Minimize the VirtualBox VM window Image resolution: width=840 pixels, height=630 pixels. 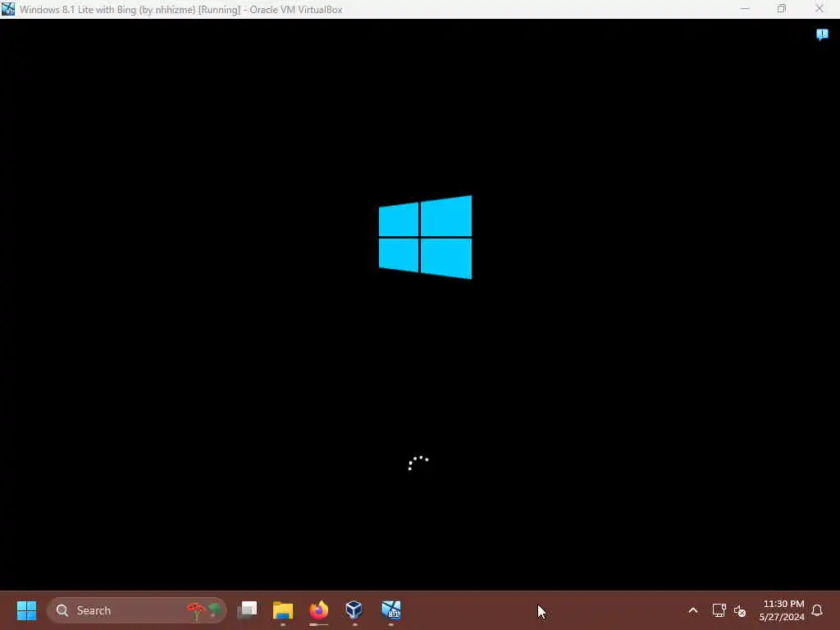pos(745,9)
